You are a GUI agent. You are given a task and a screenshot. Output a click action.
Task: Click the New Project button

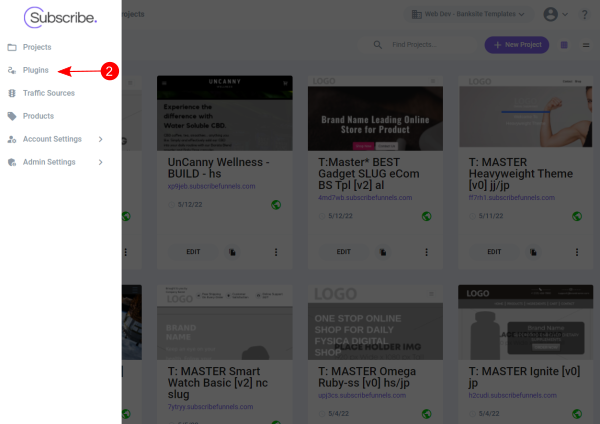click(x=516, y=45)
